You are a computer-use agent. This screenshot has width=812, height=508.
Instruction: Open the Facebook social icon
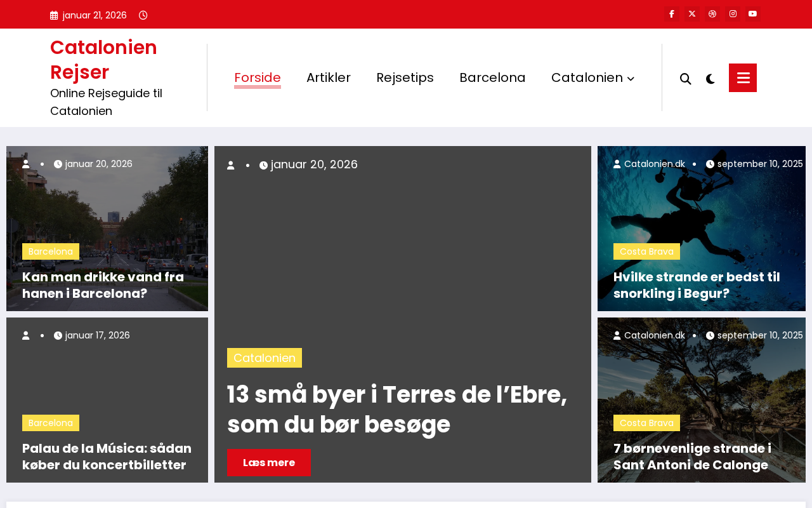point(672,14)
